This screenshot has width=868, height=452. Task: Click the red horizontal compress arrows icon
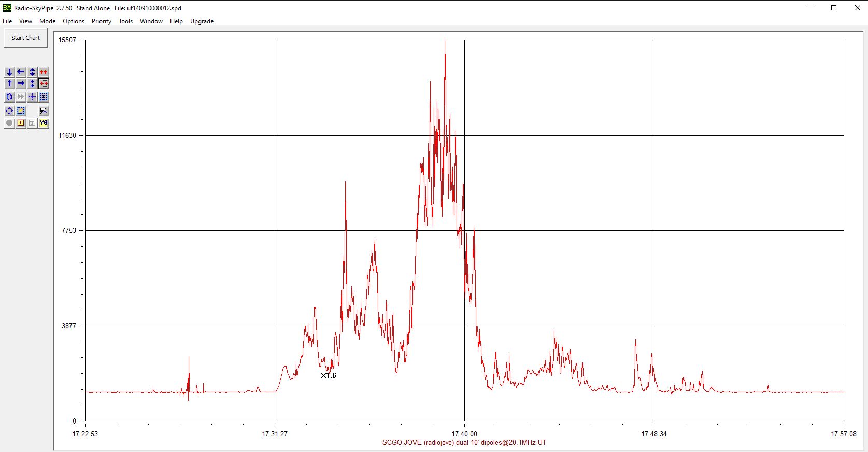click(x=44, y=83)
